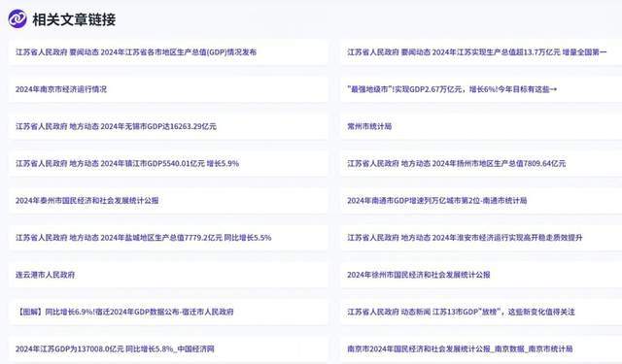Open the 2024年江苏GDP为137008.0亿元 中国经济网 link

pos(115,348)
